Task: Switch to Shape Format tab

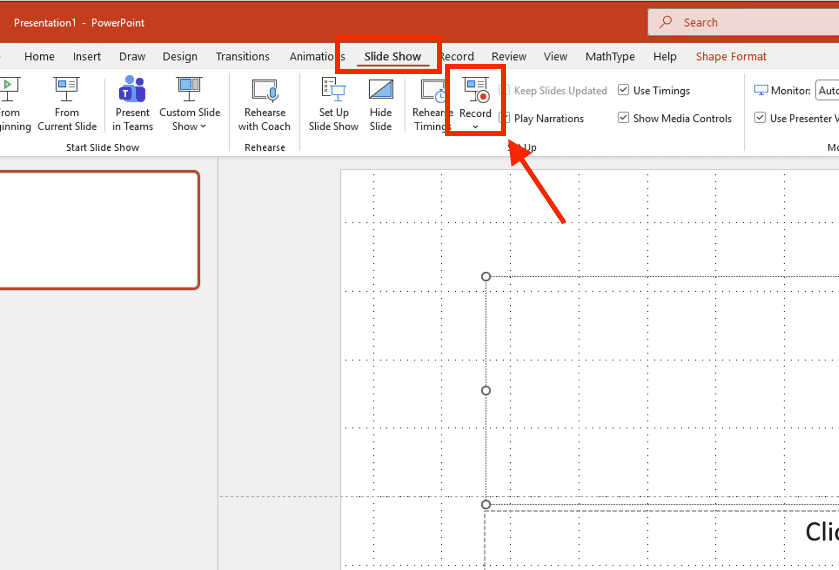Action: 731,56
